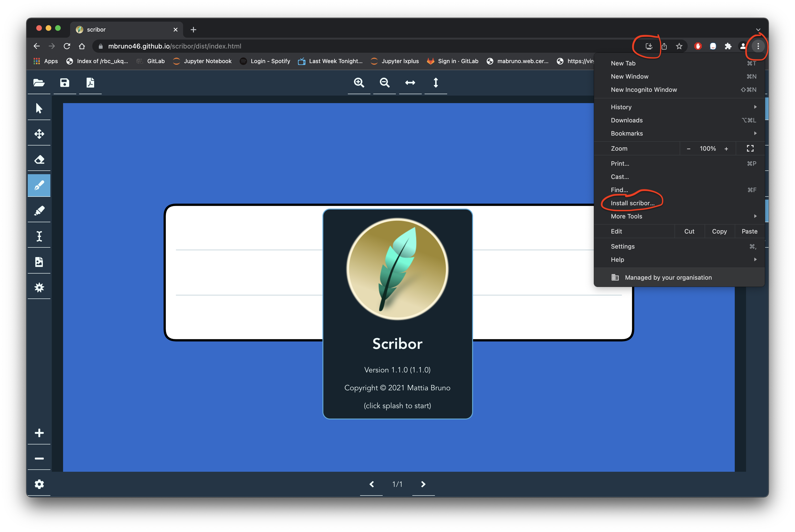Click the profile avatar icon

click(743, 46)
